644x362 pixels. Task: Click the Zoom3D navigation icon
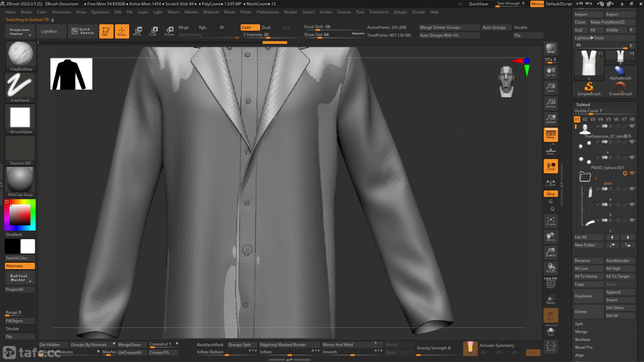click(x=551, y=252)
